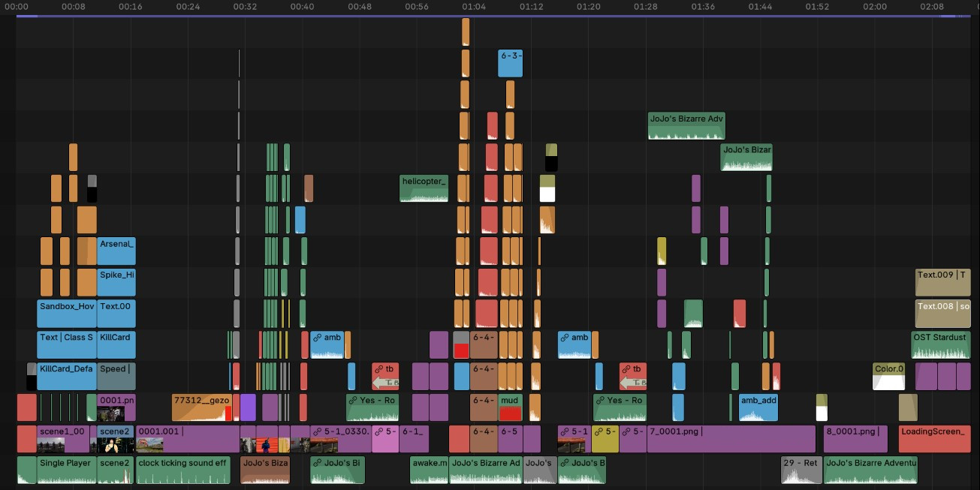This screenshot has height=490, width=980.
Task: Select the 'Speed |' effect strip
Action: pos(116,377)
